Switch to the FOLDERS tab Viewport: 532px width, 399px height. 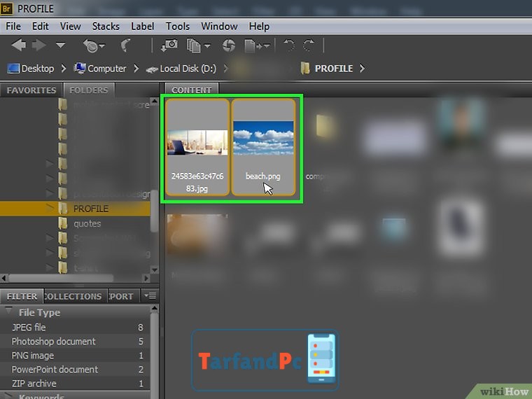(x=89, y=90)
